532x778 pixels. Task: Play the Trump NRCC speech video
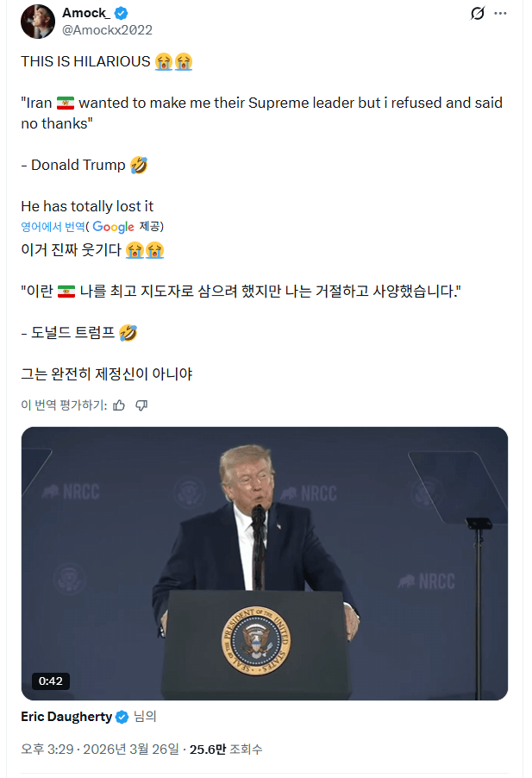(x=265, y=562)
